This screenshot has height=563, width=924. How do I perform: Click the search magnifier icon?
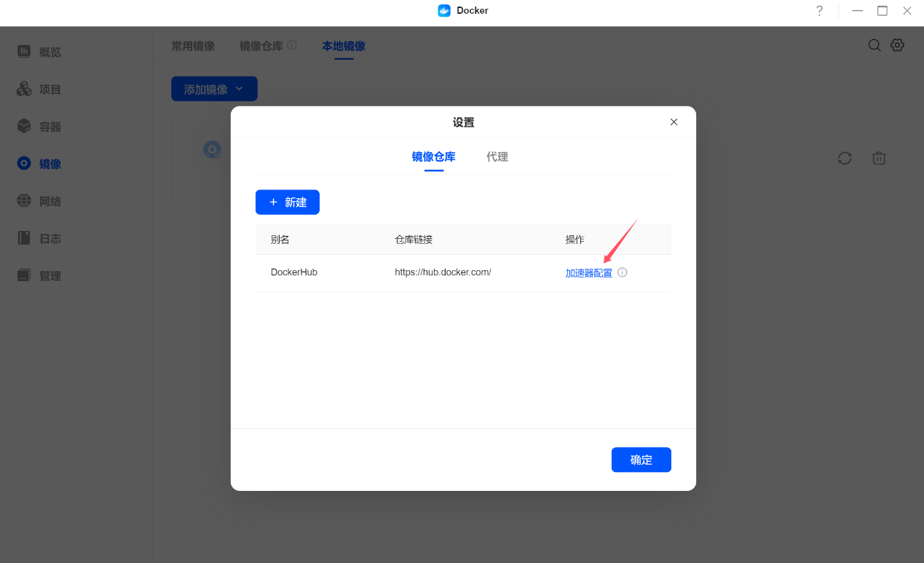(874, 45)
